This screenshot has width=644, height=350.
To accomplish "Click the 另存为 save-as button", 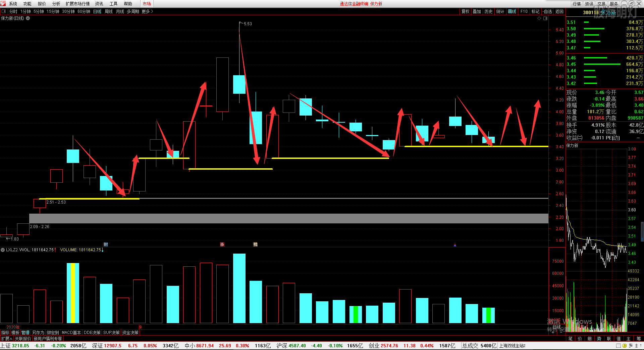I will 38,333.
